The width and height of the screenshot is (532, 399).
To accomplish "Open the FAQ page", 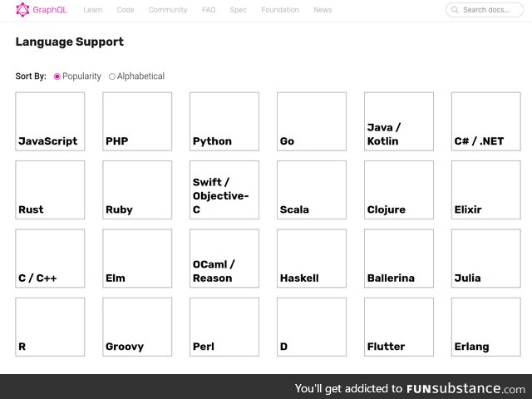I will tap(208, 10).
